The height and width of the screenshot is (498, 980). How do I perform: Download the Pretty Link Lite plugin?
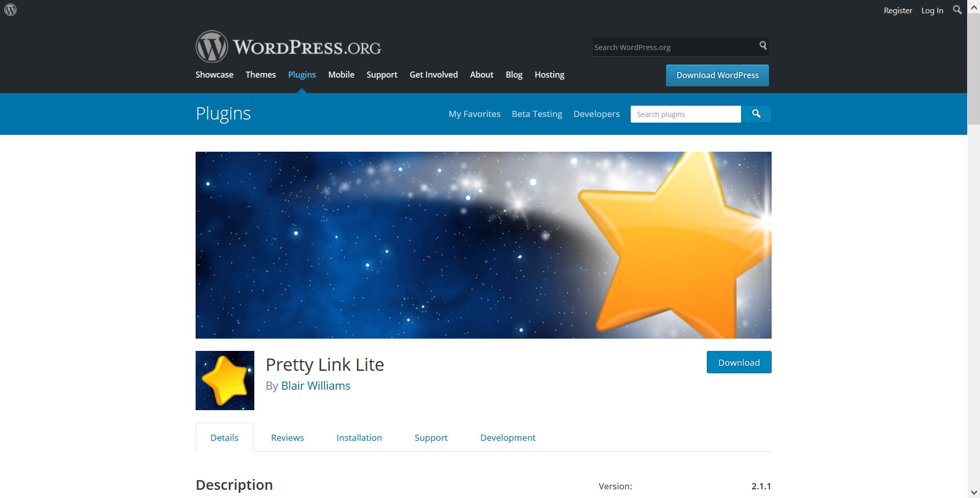pyautogui.click(x=739, y=362)
